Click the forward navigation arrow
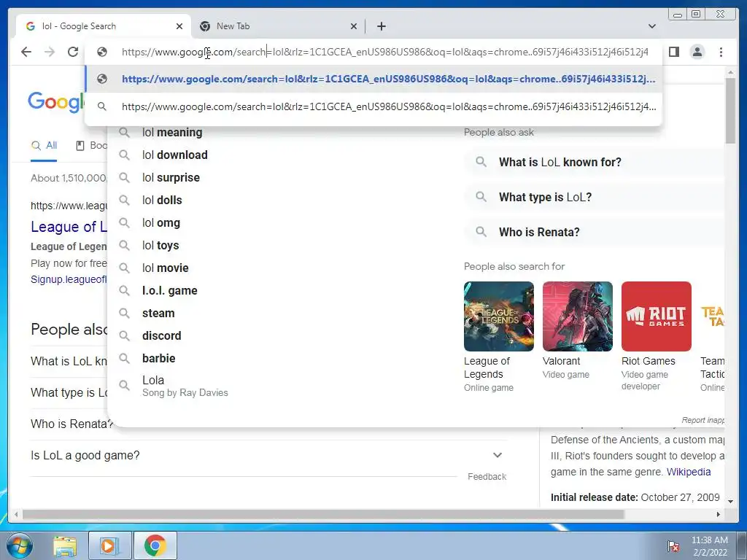The width and height of the screenshot is (747, 560). 50,52
